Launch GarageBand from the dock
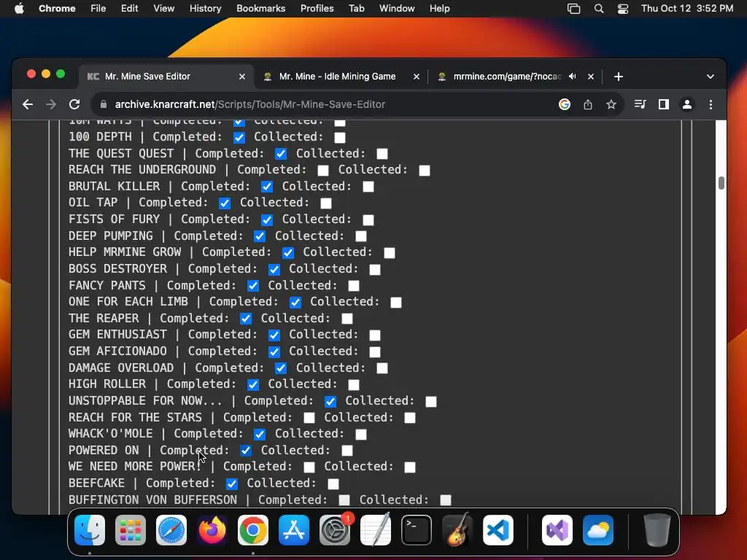This screenshot has width=747, height=560. coord(457,530)
